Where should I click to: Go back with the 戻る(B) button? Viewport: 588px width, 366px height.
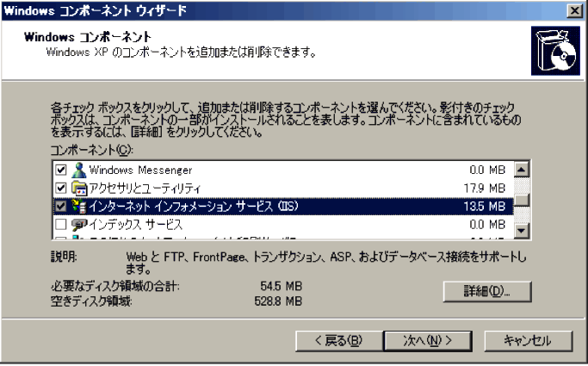[x=339, y=341]
